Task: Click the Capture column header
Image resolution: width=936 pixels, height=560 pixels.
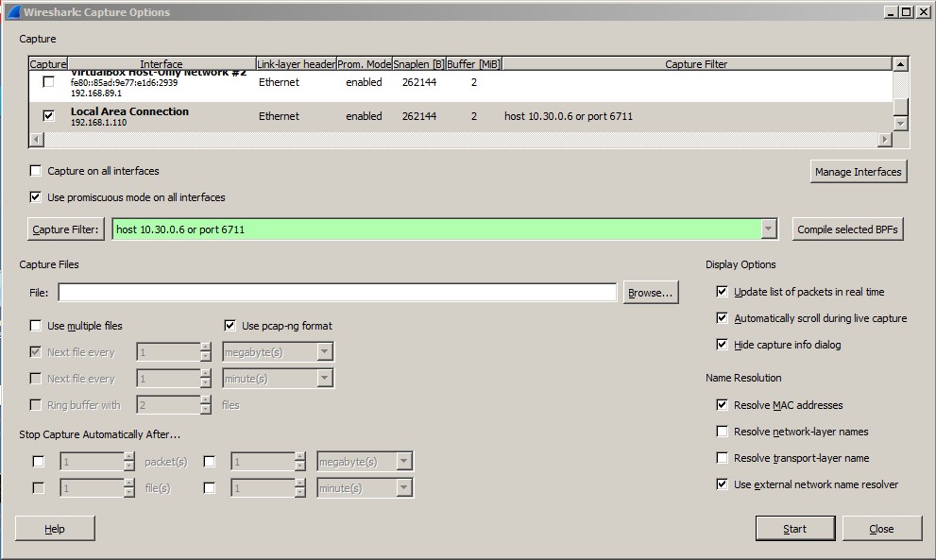Action: [48, 64]
